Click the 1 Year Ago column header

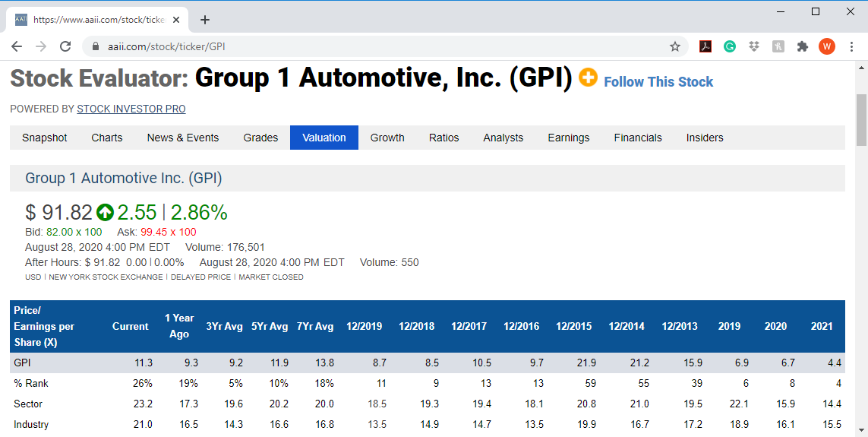[x=179, y=326]
